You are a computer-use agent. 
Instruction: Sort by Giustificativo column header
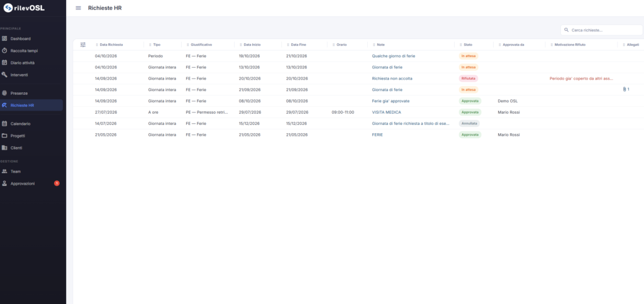201,45
